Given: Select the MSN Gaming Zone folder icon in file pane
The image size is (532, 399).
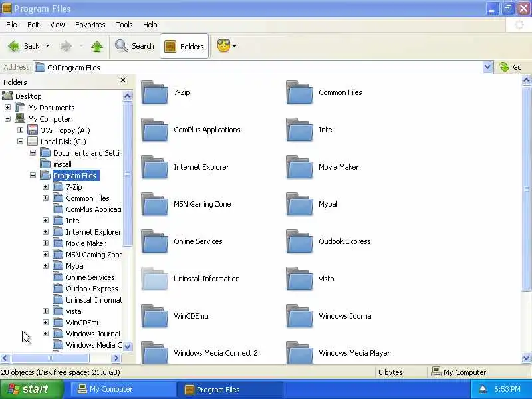Looking at the screenshot, I should [154, 204].
